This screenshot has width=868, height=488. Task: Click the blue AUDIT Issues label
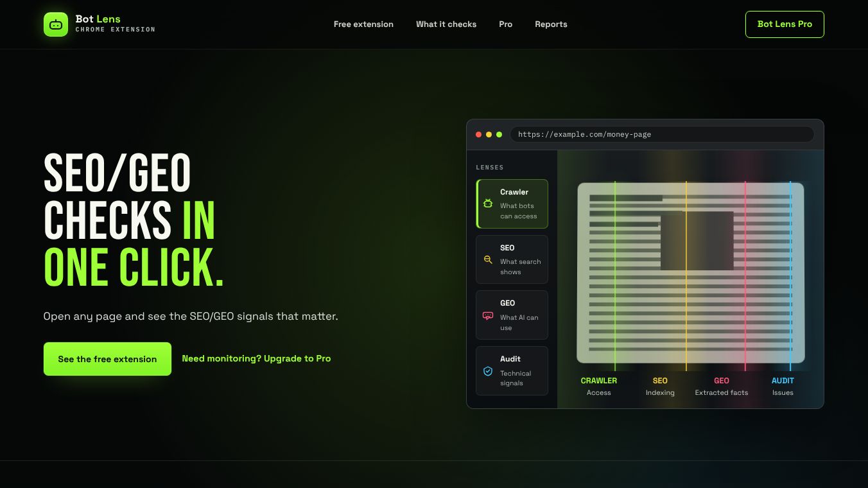[783, 387]
